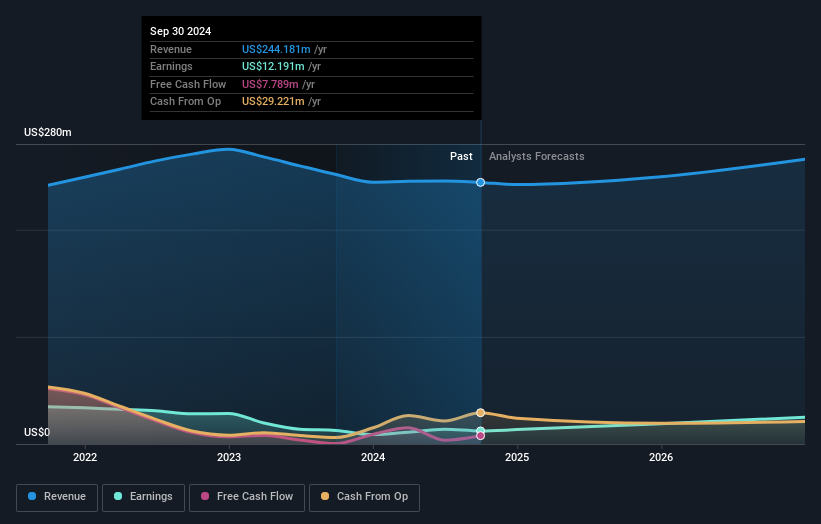Screen dimensions: 821x524
Task: Click the Sep 30 2024 tooltip date
Action: [181, 31]
